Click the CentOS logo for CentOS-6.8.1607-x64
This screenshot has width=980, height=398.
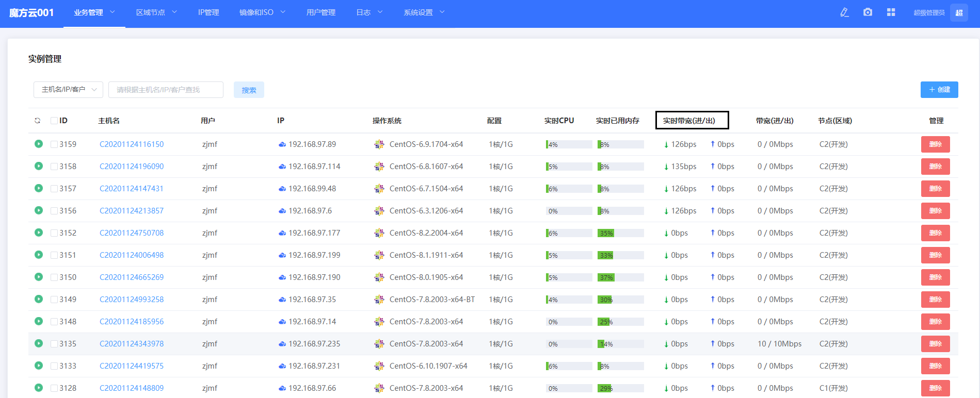coord(379,167)
